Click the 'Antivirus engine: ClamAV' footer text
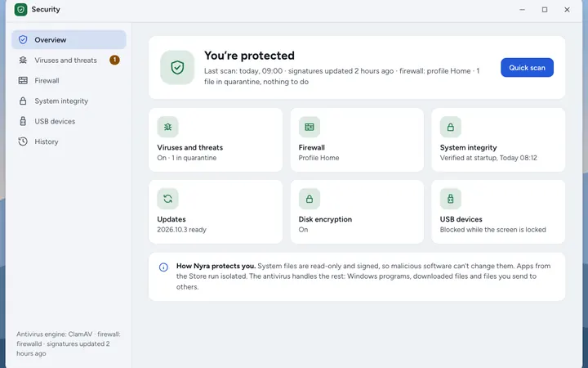Viewport: 588px width, 368px height. [x=55, y=334]
